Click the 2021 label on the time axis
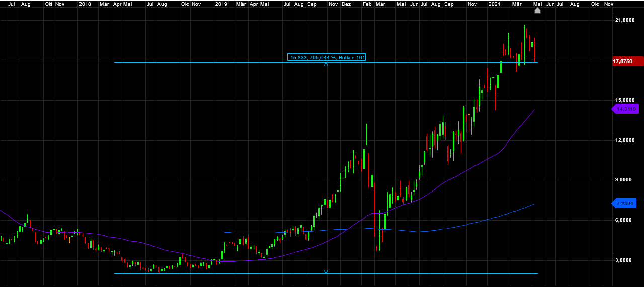This screenshot has height=287, width=644. (x=495, y=4)
